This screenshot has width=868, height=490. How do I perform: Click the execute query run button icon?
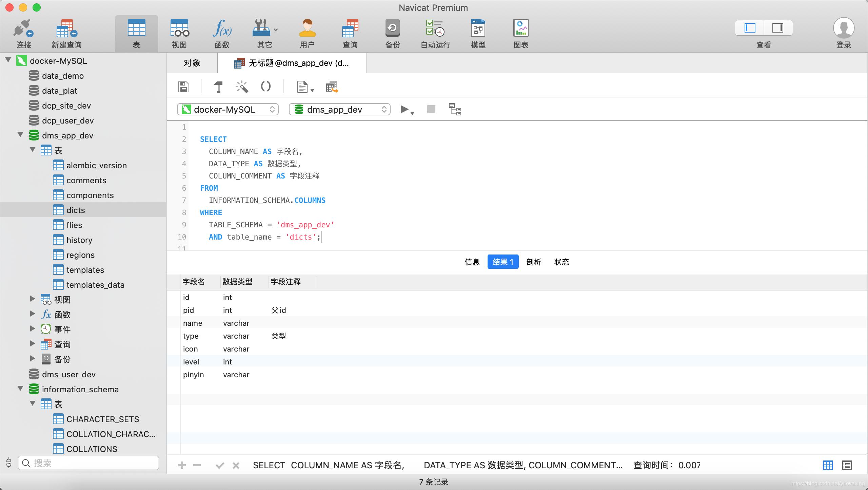click(x=404, y=109)
